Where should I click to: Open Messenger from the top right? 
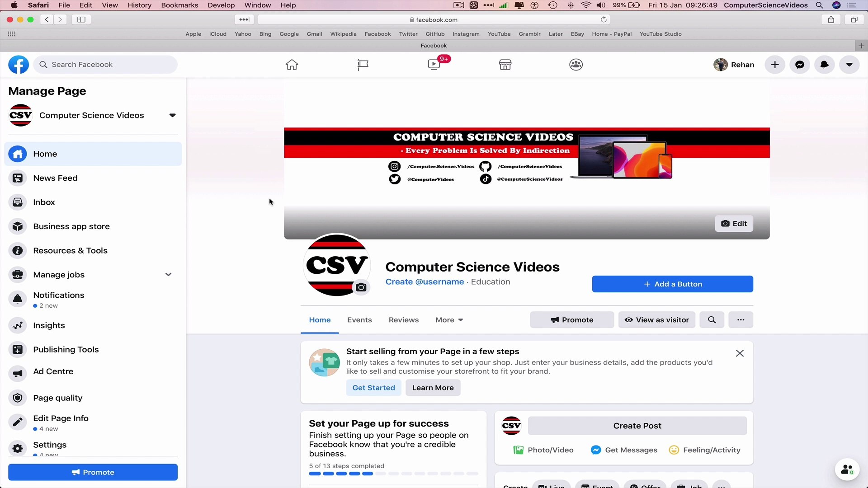point(800,65)
